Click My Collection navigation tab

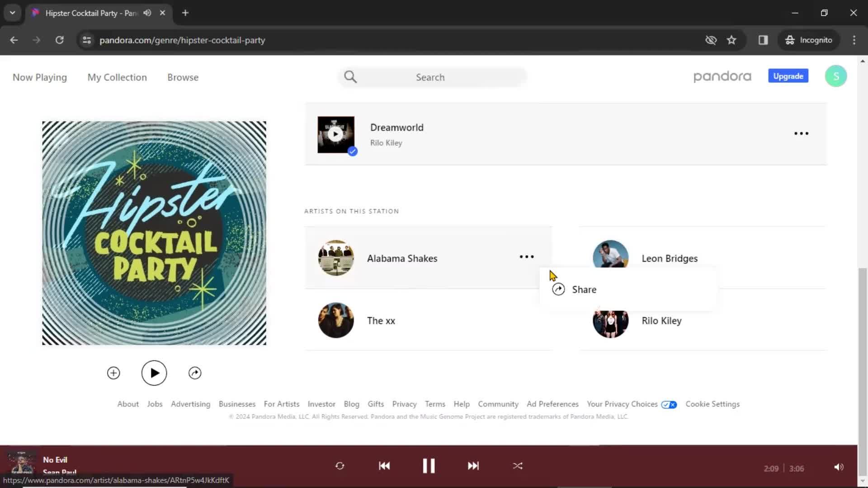(117, 77)
